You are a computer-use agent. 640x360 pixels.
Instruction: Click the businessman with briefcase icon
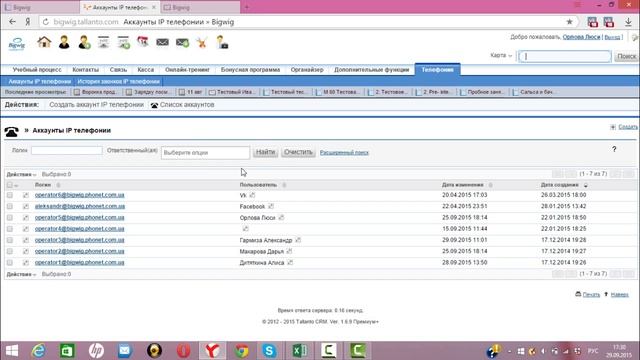pyautogui.click(x=222, y=42)
